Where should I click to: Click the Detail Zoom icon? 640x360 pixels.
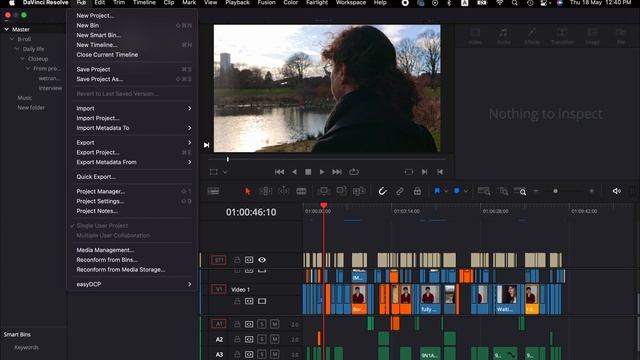pos(503,191)
